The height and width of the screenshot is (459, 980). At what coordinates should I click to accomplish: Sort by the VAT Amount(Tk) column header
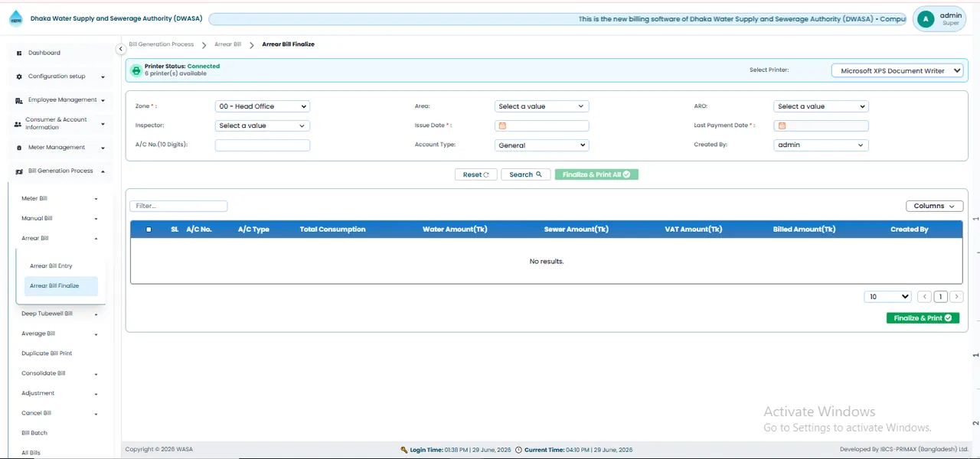[x=694, y=229]
